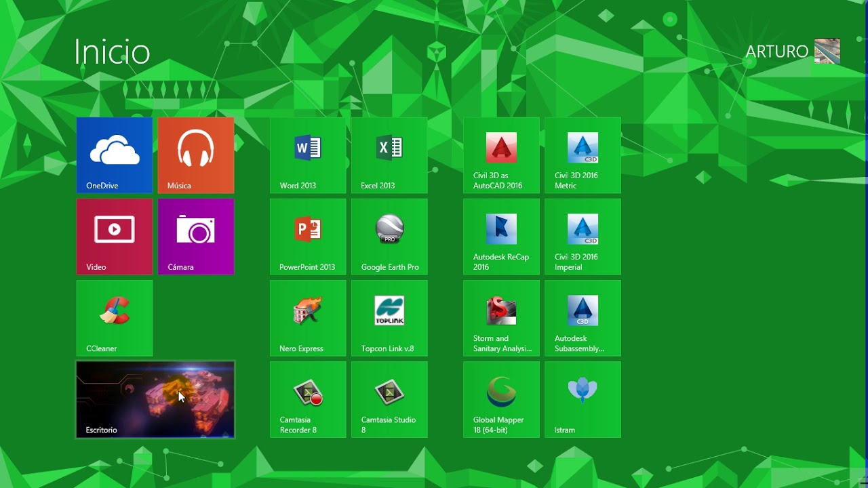
Task: Open the Cámara tile
Action: 196,237
